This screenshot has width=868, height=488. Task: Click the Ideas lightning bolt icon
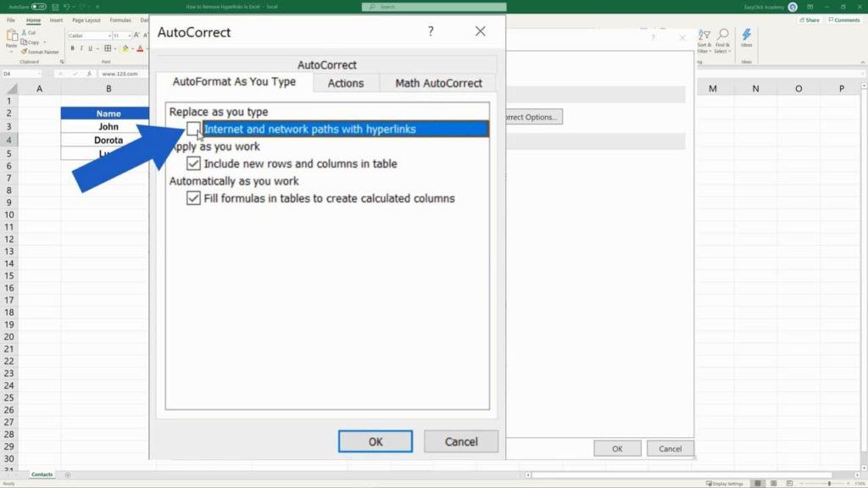(x=748, y=36)
